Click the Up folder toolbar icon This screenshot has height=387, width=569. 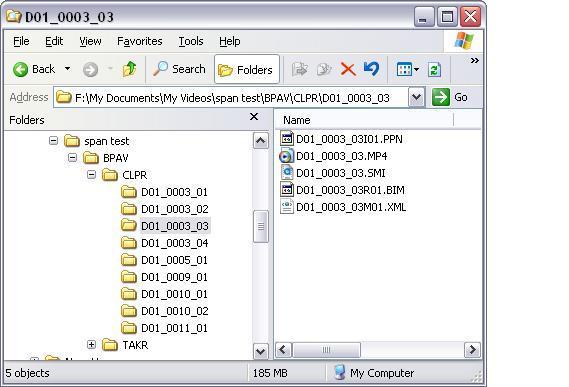[x=130, y=69]
